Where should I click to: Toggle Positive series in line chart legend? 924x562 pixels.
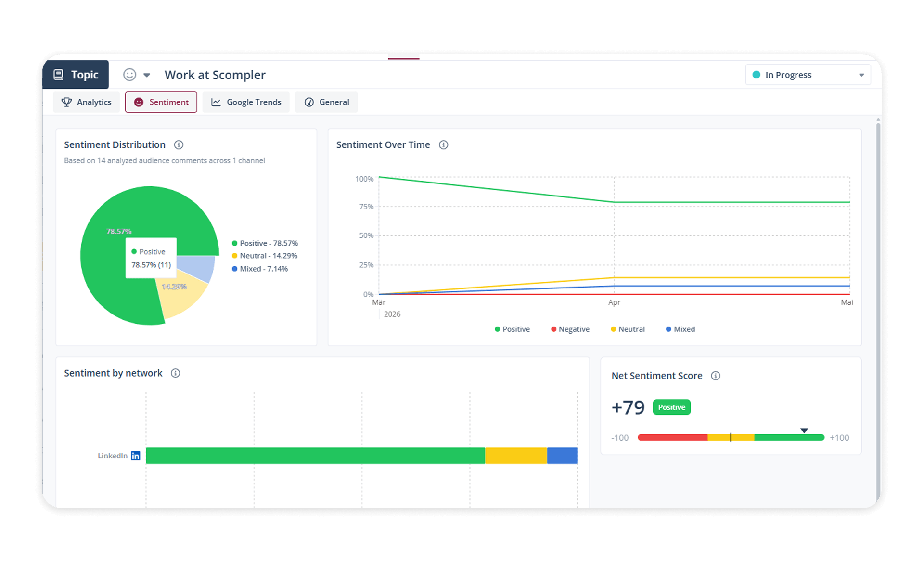[512, 329]
